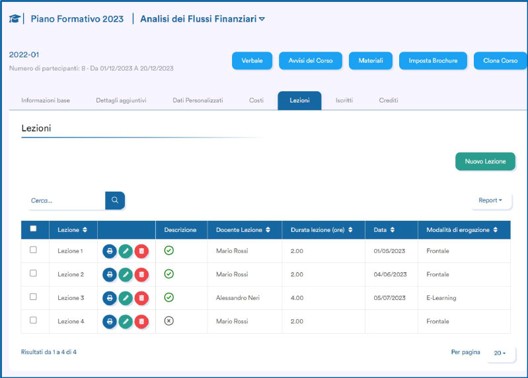
Task: Edit Lezione 3 with the green pencil
Action: coord(126,298)
